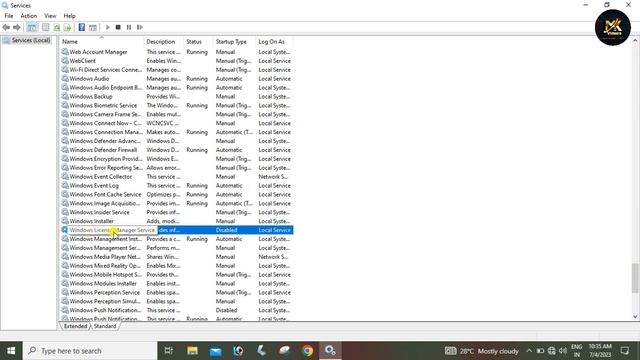
Task: Open the weather widget 28°C Mostly cloudy
Action: click(481, 351)
